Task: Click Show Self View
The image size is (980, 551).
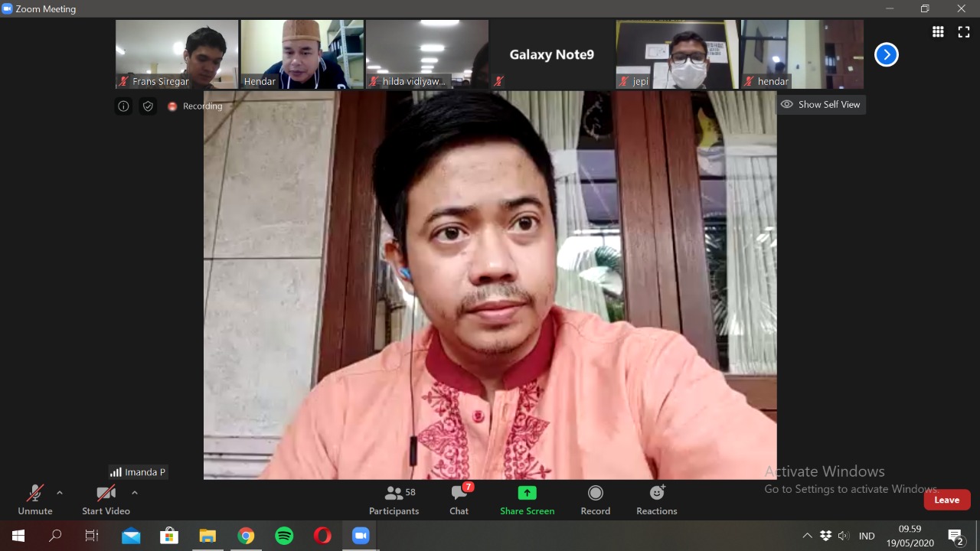Action: (x=821, y=105)
